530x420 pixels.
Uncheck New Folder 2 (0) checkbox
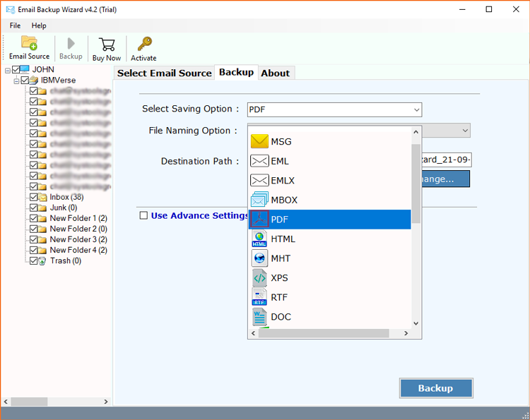point(33,229)
